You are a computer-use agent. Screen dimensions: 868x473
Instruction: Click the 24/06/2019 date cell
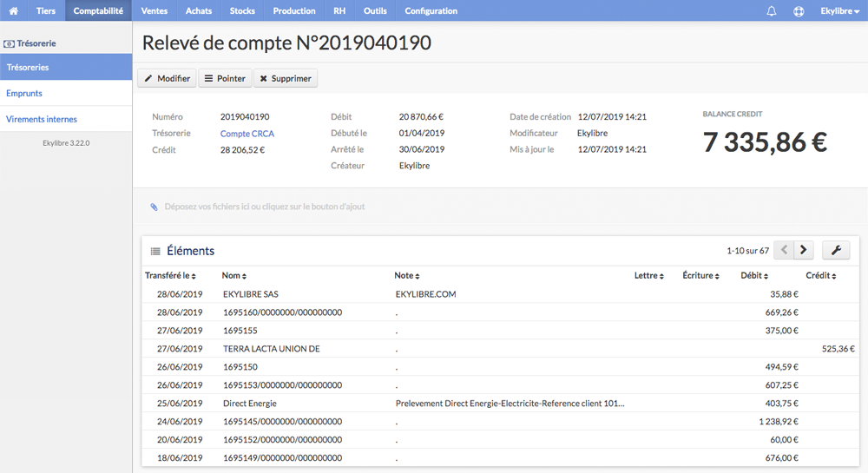coord(180,422)
